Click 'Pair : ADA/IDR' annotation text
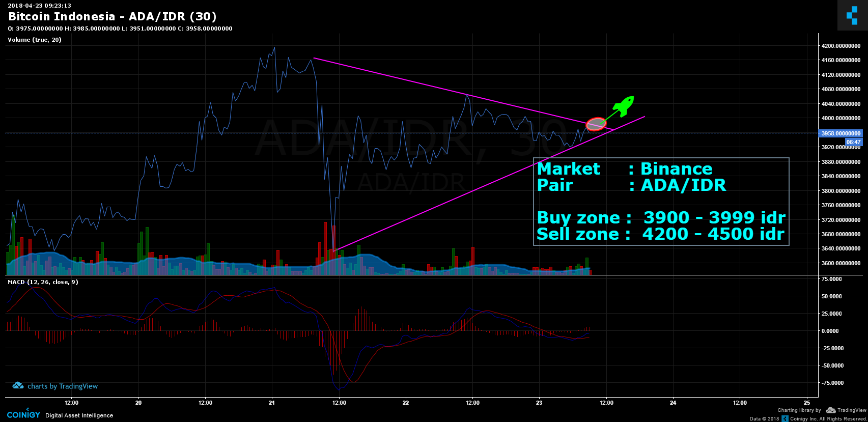Viewport: 868px width, 422px height. click(x=631, y=185)
